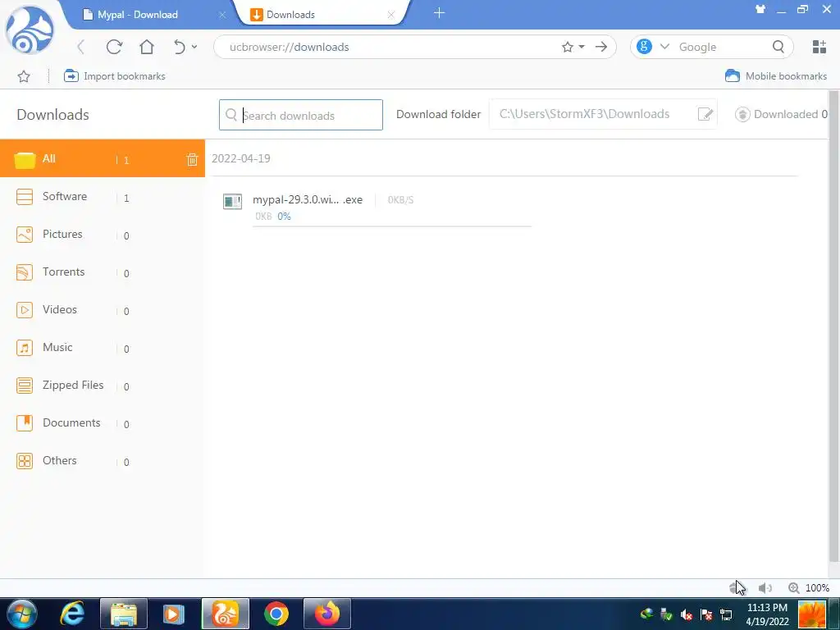Click the Action Center flag tray icon
The height and width of the screenshot is (630, 840).
click(706, 614)
